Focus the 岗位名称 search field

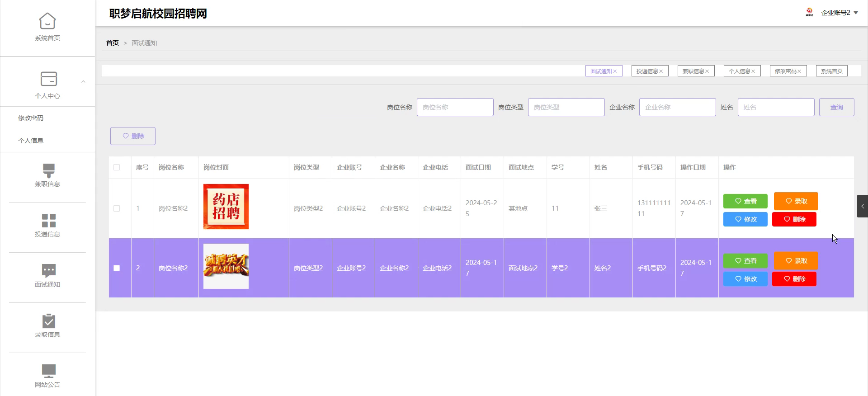click(x=455, y=107)
